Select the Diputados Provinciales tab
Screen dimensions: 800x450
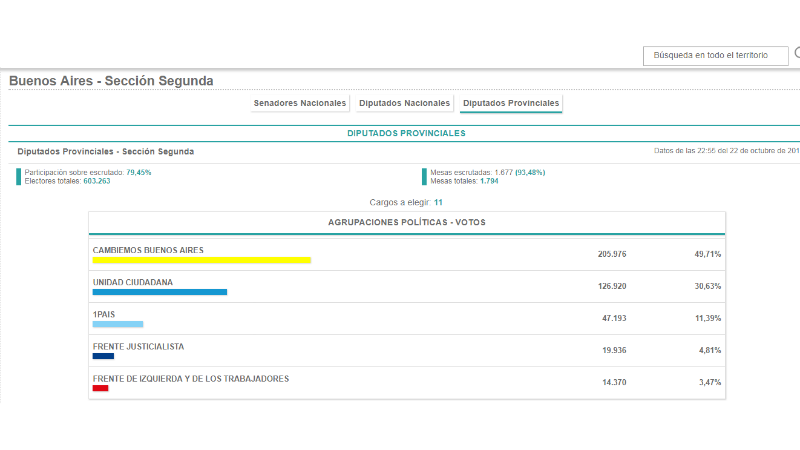point(511,103)
